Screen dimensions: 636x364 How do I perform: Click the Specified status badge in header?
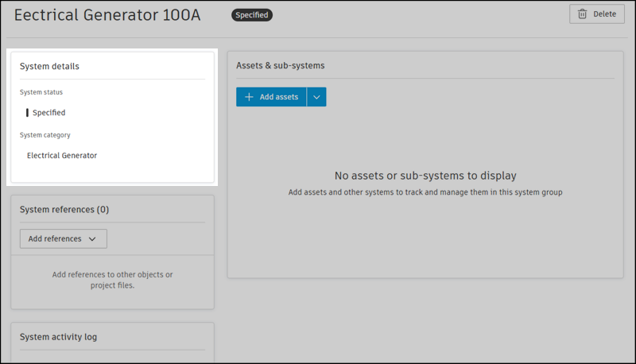[252, 15]
